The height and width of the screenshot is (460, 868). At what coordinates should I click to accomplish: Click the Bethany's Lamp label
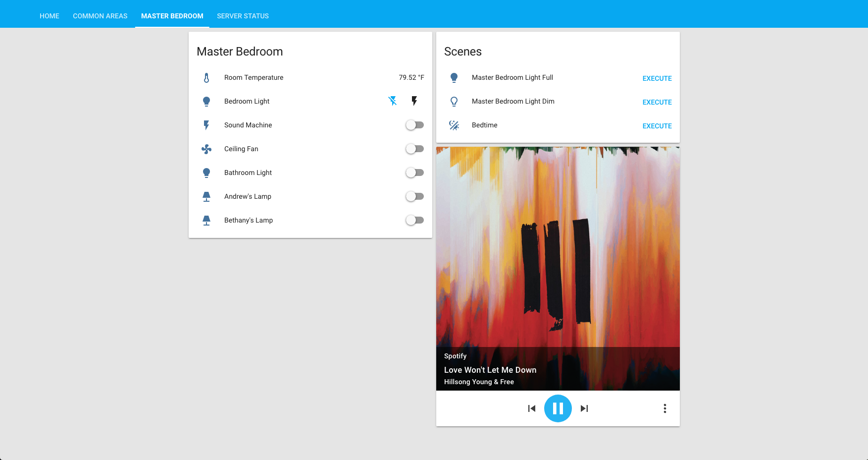click(x=249, y=220)
